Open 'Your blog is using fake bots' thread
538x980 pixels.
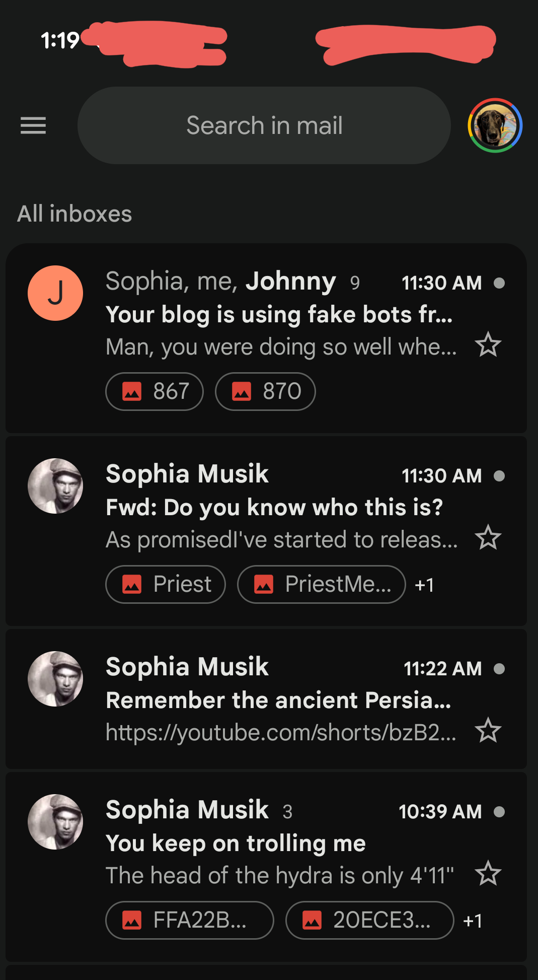click(279, 314)
